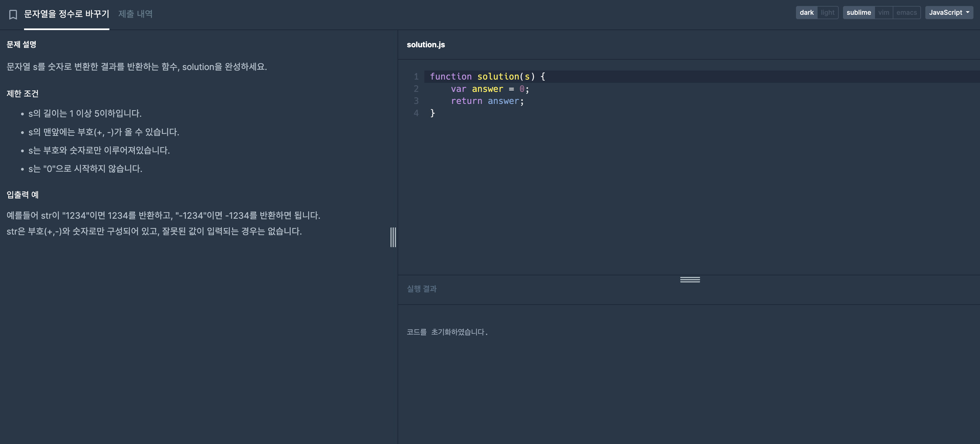The height and width of the screenshot is (444, 980).
Task: Click the return answer line
Action: 487,101
